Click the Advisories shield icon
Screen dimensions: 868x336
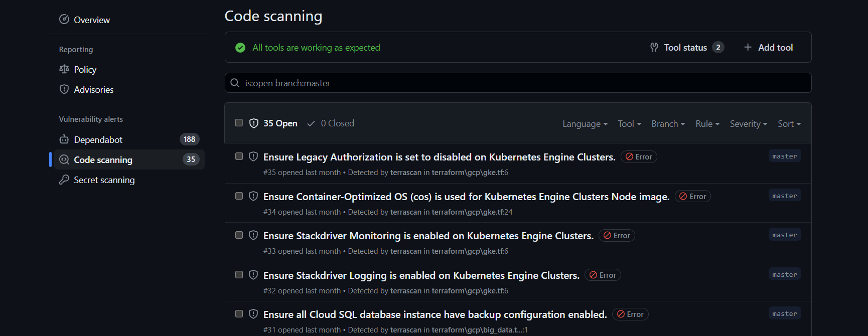[x=64, y=89]
